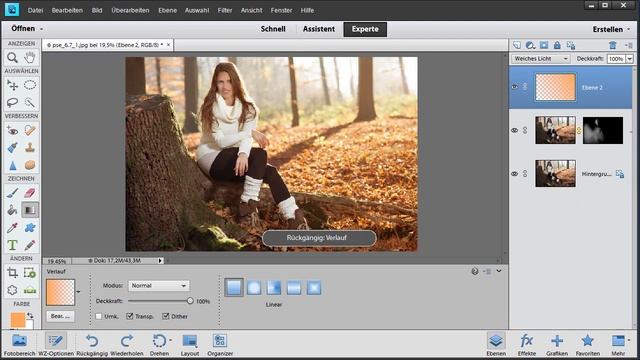Screen dimensions: 640x360
Task: Select the Pencil tool
Action: coord(30,245)
